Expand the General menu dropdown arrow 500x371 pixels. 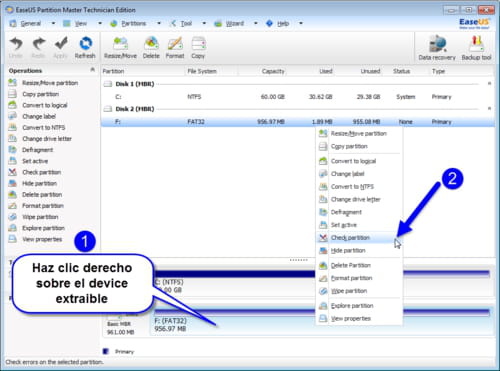click(x=53, y=23)
